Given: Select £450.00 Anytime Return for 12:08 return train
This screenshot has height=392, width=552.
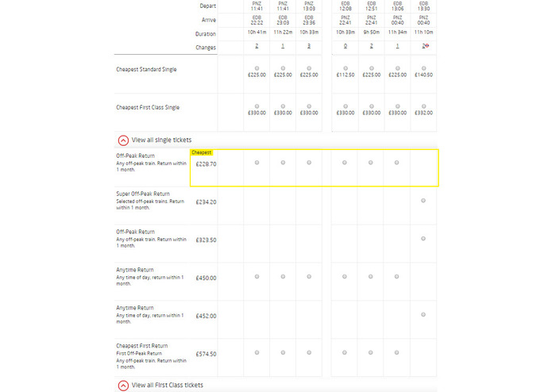Looking at the screenshot, I should pyautogui.click(x=345, y=276).
